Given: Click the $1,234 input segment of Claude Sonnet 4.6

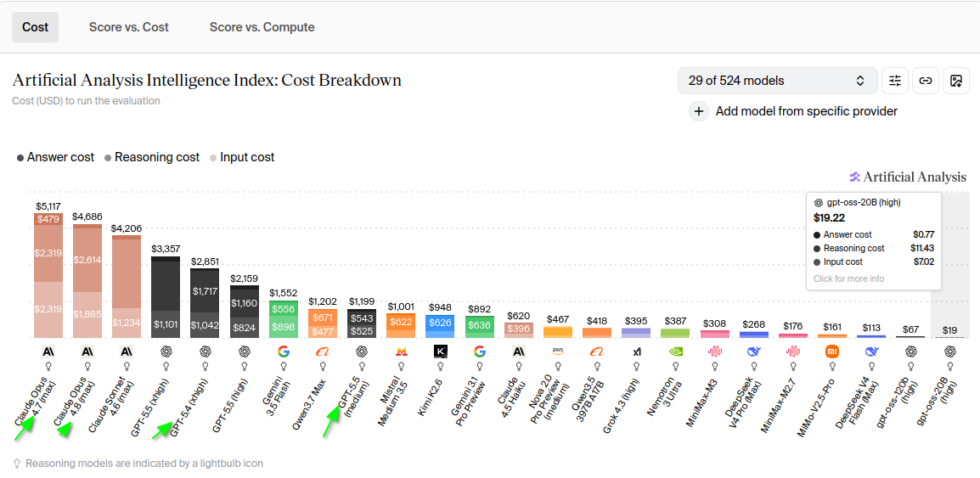Looking at the screenshot, I should [127, 323].
